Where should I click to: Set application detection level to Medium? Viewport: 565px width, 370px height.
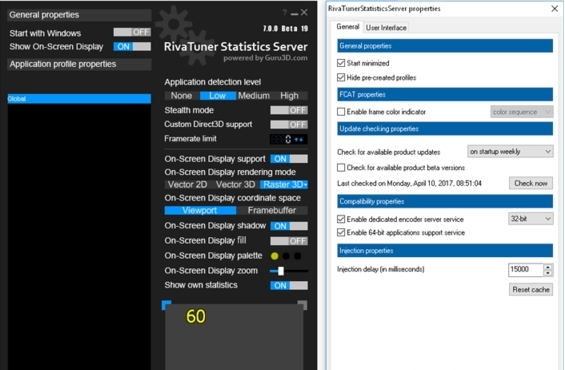point(254,95)
